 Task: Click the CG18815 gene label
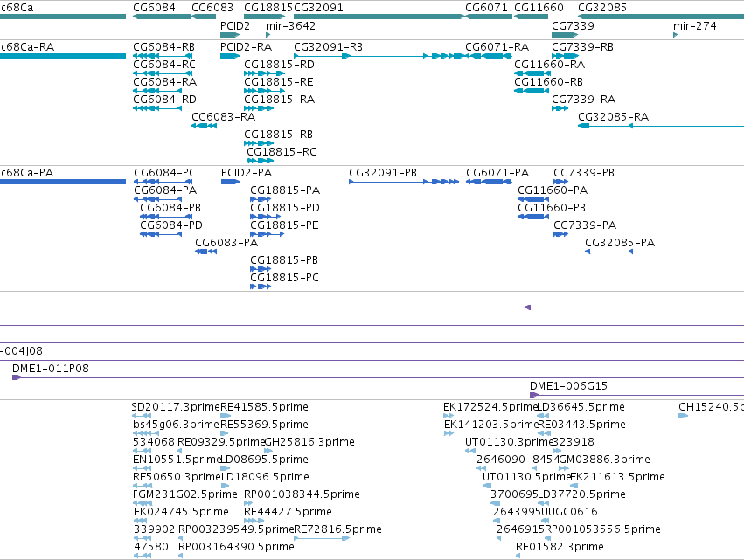[268, 8]
